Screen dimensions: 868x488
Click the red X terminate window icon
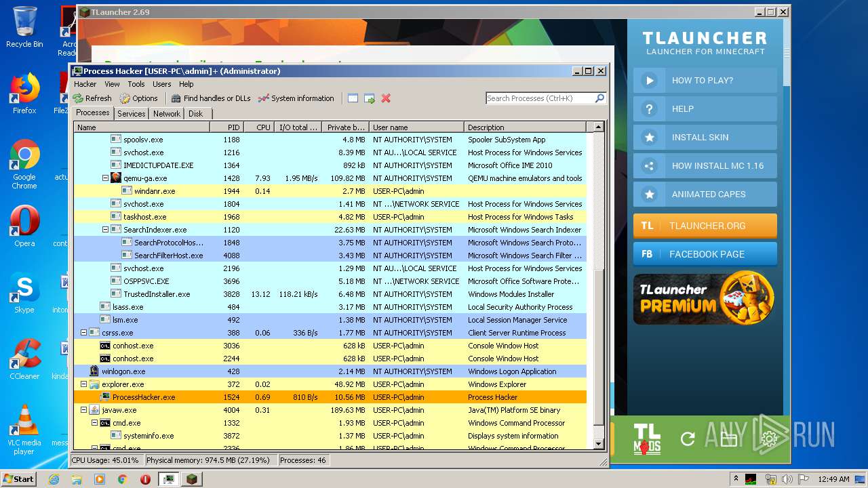(386, 98)
